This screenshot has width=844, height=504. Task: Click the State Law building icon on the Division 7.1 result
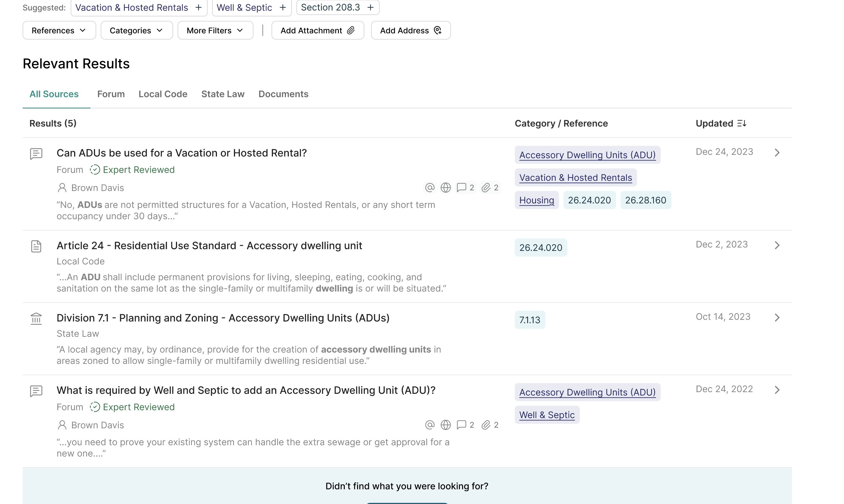[36, 319]
